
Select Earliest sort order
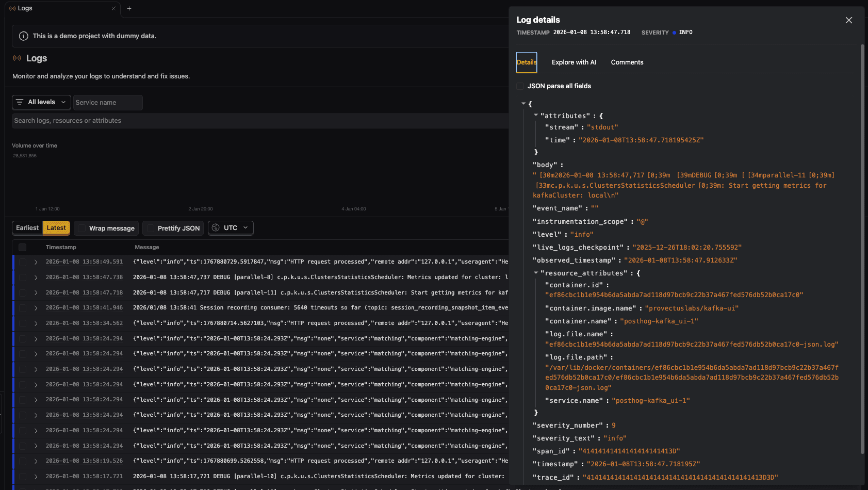coord(27,228)
